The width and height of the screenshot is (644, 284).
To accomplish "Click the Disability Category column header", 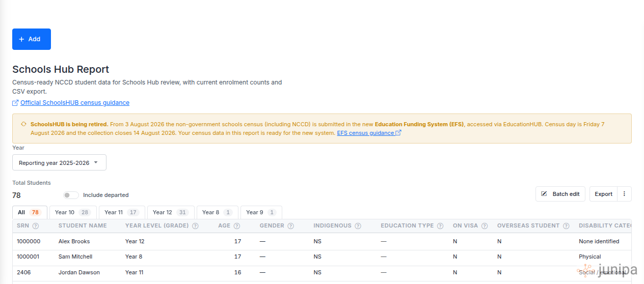I will click(605, 226).
